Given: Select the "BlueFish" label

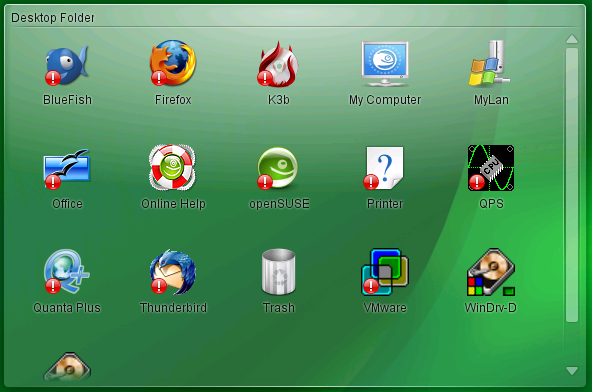Looking at the screenshot, I should pyautogui.click(x=67, y=100).
